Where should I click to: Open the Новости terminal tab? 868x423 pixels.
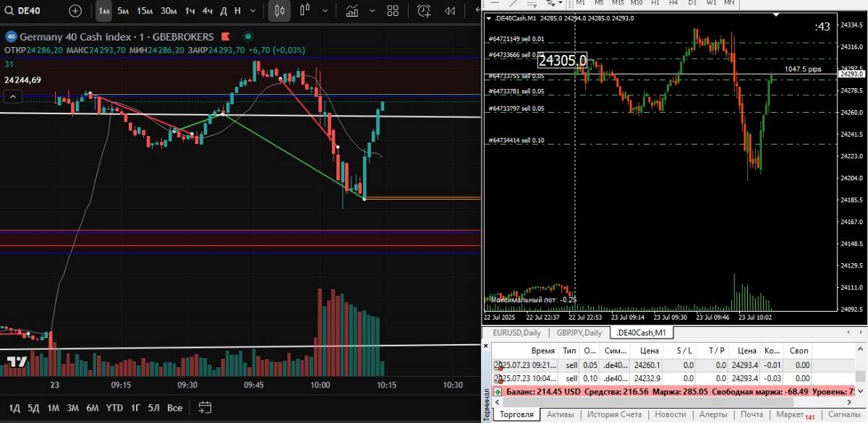671,415
